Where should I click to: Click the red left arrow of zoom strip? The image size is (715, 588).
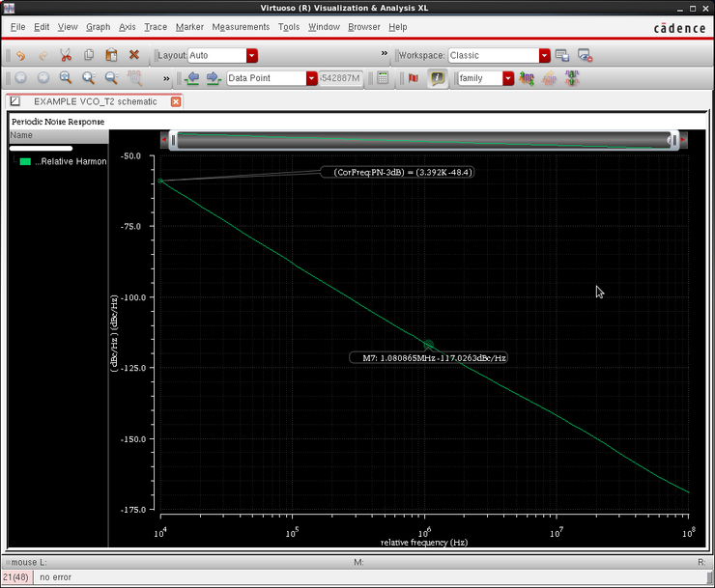point(164,140)
